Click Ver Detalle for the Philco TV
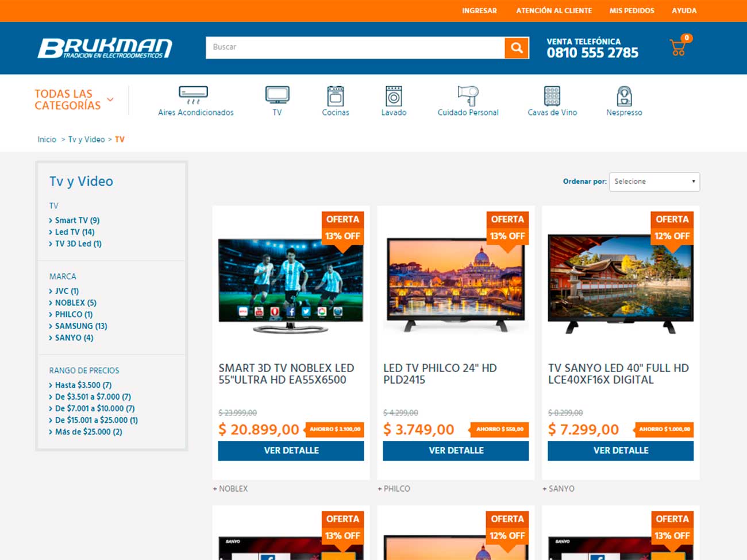The image size is (747, 560). tap(456, 451)
